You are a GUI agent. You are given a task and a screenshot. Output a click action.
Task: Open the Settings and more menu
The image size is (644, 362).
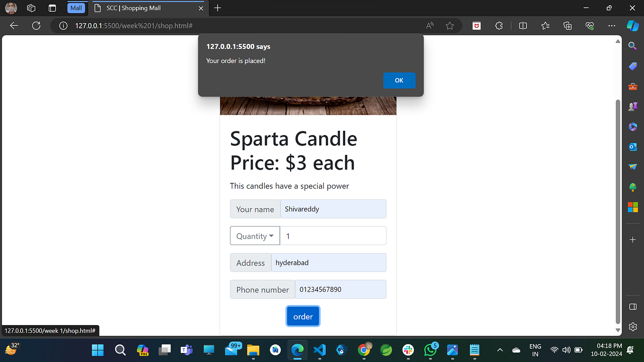click(x=611, y=26)
